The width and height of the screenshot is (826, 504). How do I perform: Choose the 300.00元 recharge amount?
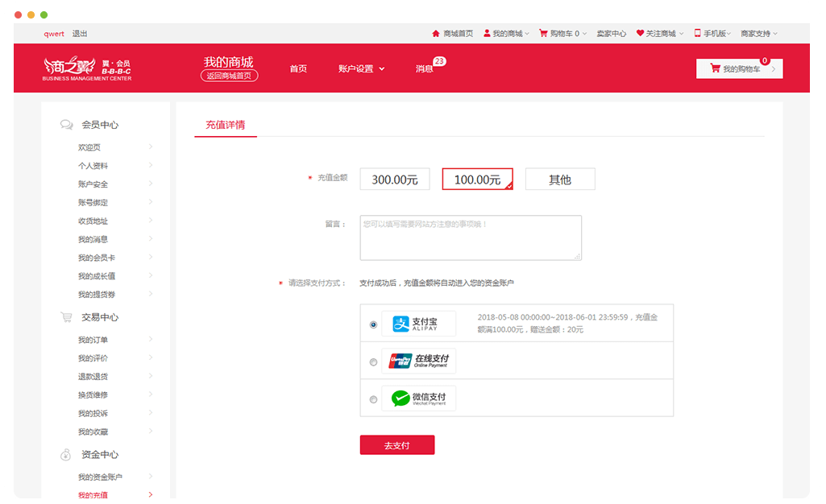point(395,180)
